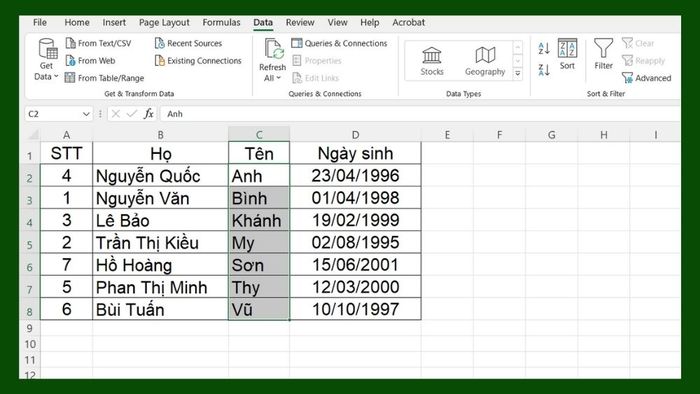The width and height of the screenshot is (700, 394).
Task: Select column B header
Action: click(160, 134)
